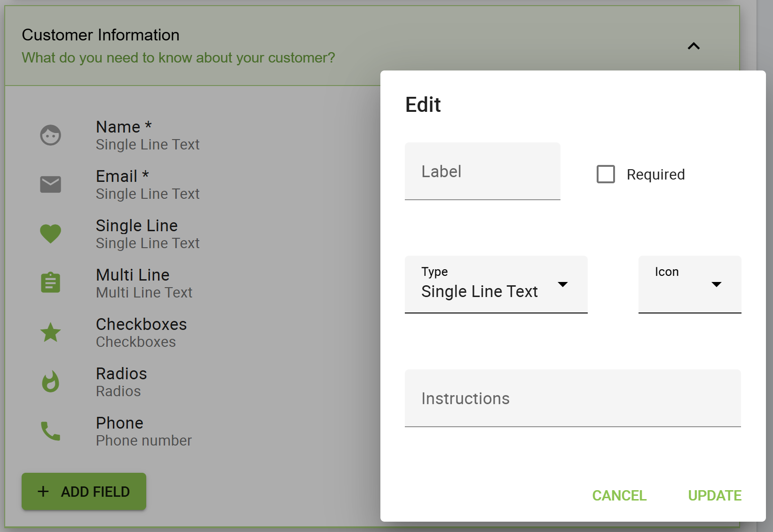
Task: Click the star icon for the Checkboxes field
Action: pos(50,332)
